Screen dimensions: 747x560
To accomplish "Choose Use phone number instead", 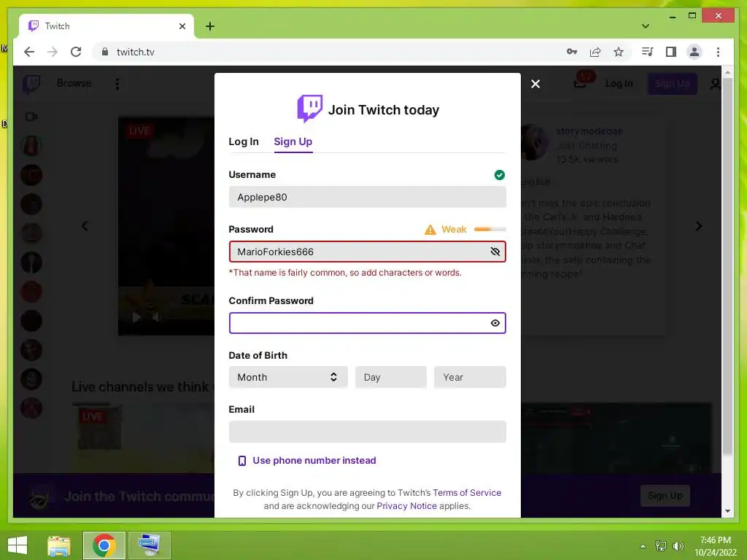I will tap(307, 461).
